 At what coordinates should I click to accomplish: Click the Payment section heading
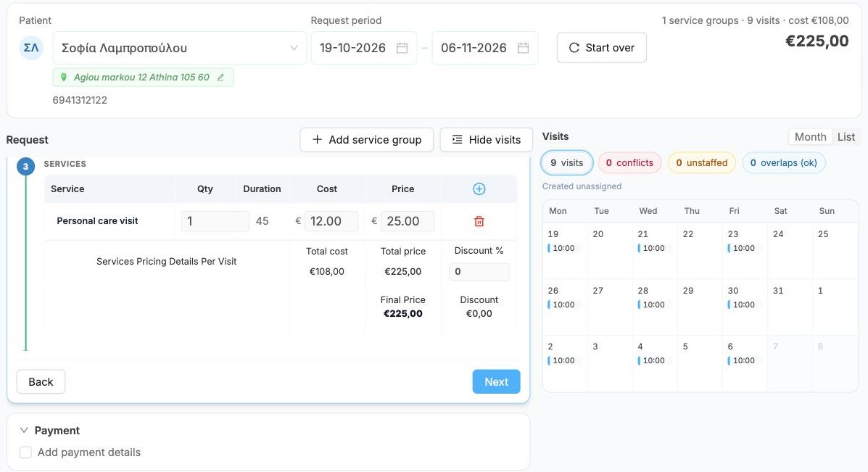point(57,431)
